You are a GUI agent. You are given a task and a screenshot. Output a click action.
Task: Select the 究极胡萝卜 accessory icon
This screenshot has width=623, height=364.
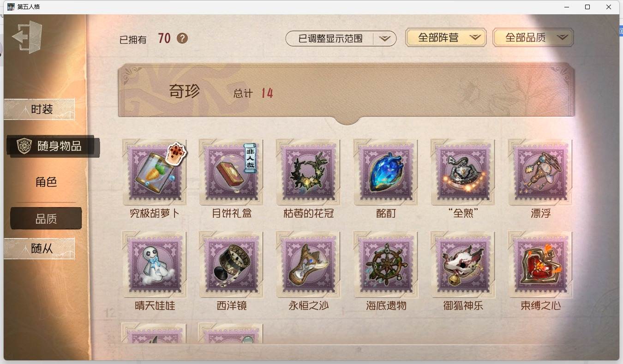155,172
